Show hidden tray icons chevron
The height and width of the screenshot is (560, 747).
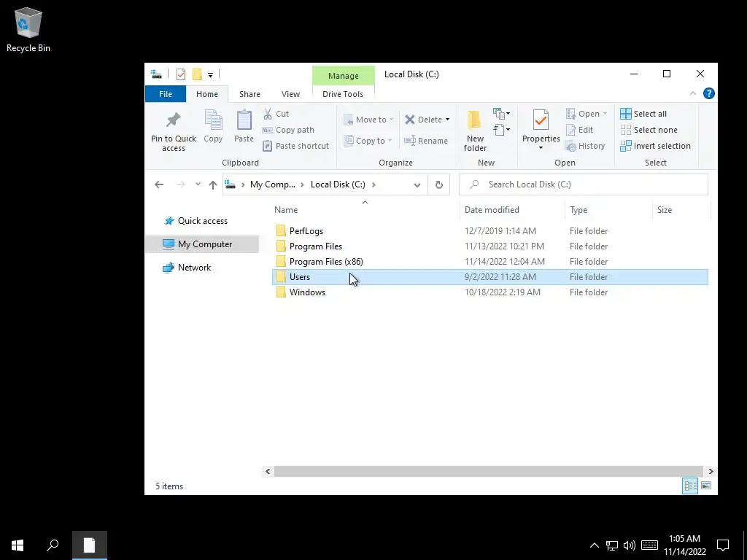(x=594, y=545)
